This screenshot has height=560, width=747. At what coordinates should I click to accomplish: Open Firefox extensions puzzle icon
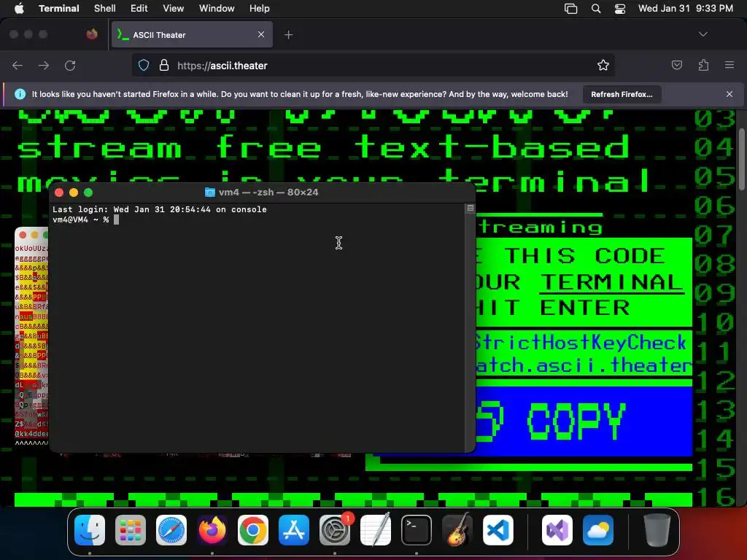(x=703, y=65)
